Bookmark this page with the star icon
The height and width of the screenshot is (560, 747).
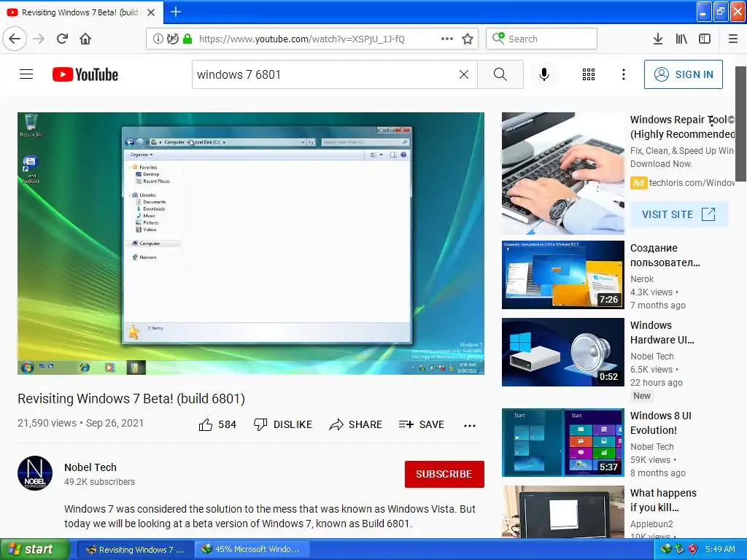468,39
